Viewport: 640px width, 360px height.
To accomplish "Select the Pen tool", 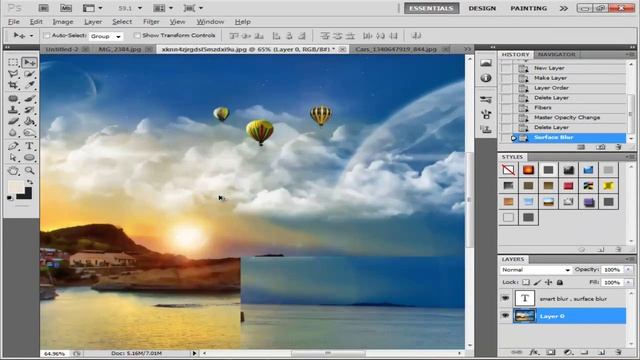I will pos(13,146).
